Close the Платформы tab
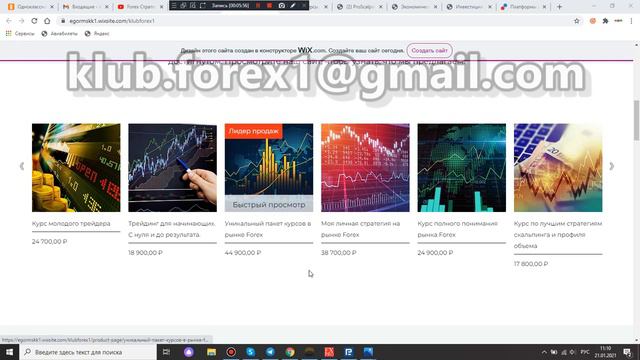The height and width of the screenshot is (360, 640). pos(544,7)
